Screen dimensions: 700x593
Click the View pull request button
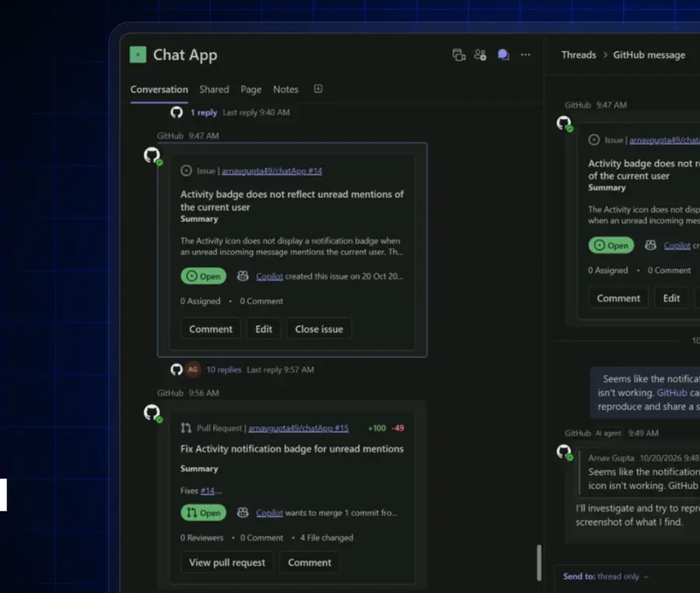[x=227, y=562]
